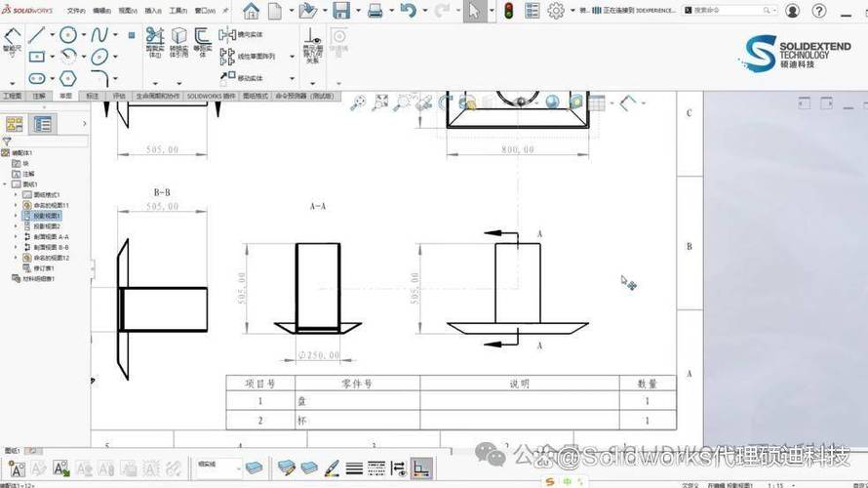The height and width of the screenshot is (488, 868).
Task: Open the Help question-mark icon
Action: 818,11
